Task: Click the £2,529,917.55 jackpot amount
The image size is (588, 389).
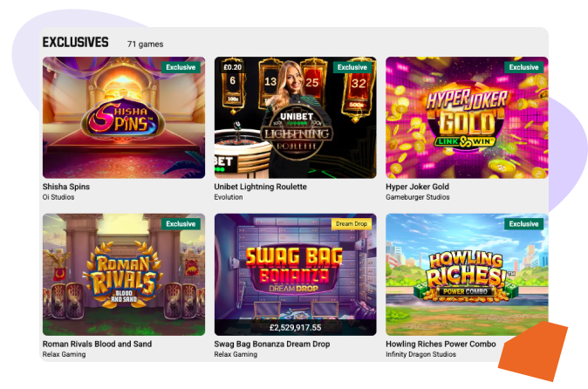Action: [295, 328]
